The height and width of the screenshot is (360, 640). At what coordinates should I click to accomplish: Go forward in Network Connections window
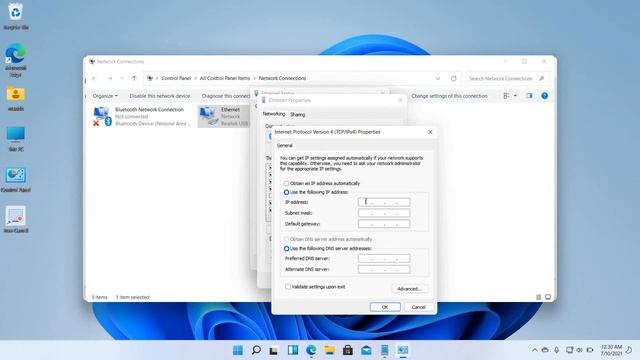coord(109,78)
